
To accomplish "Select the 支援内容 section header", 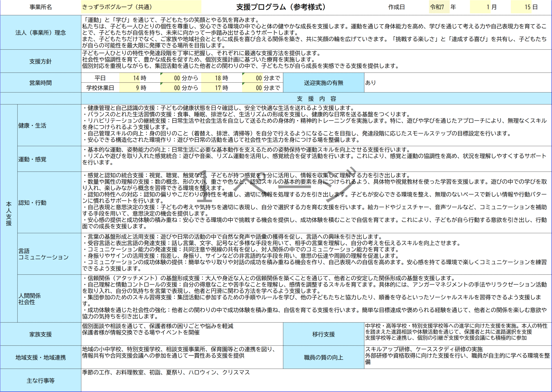I will click(316, 98).
